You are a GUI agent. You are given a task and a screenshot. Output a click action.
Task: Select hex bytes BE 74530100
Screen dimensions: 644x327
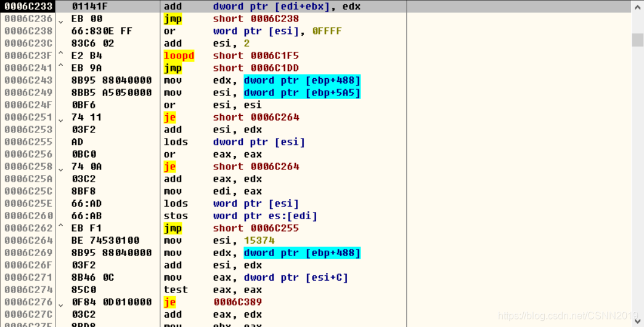pos(105,240)
